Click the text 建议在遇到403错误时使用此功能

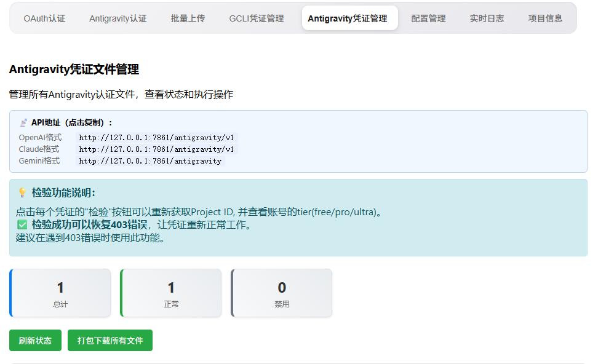pos(90,238)
